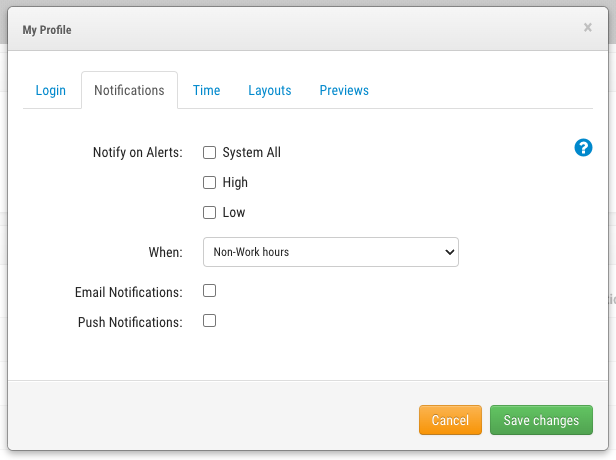Expand the Non-Work hours dropdown
The height and width of the screenshot is (460, 616).
coord(330,252)
